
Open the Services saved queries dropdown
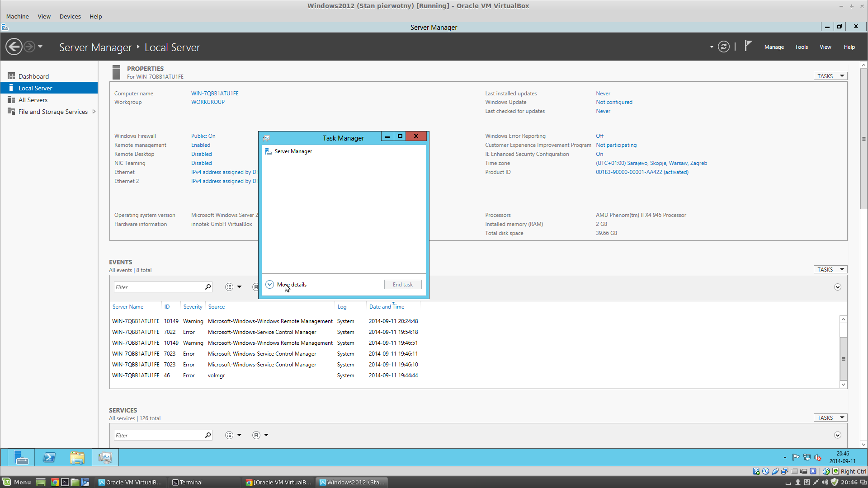[x=260, y=435]
